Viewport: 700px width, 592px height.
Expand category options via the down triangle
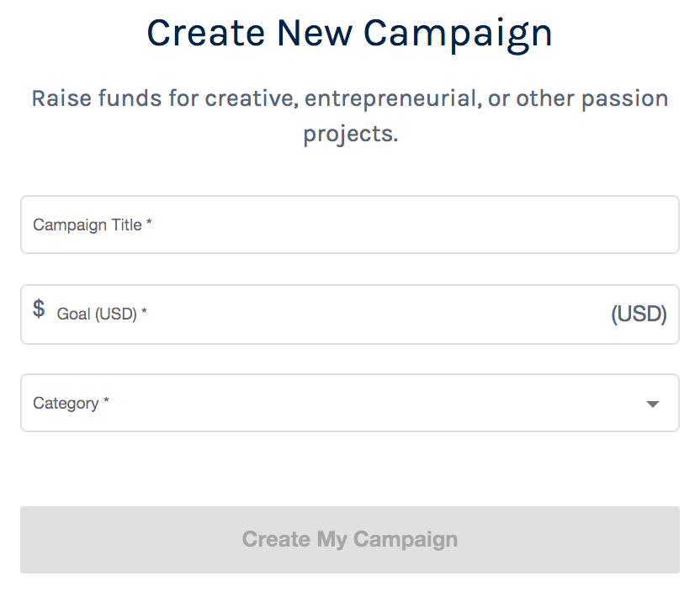tap(653, 404)
